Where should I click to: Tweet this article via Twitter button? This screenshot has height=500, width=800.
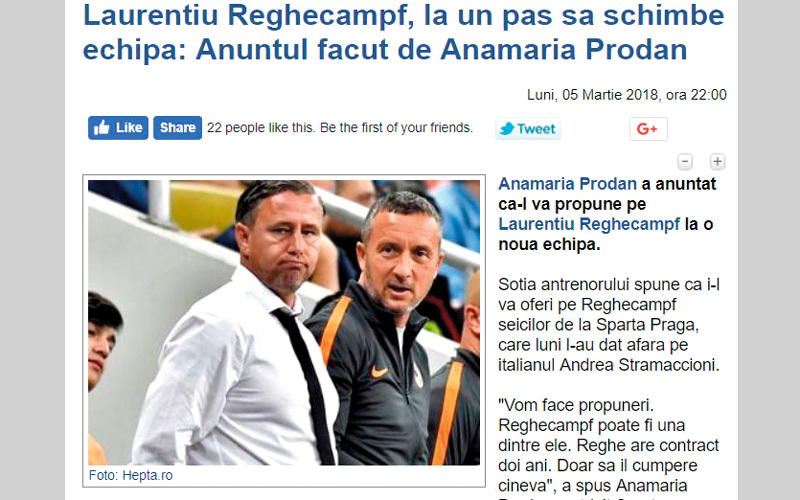click(x=528, y=129)
